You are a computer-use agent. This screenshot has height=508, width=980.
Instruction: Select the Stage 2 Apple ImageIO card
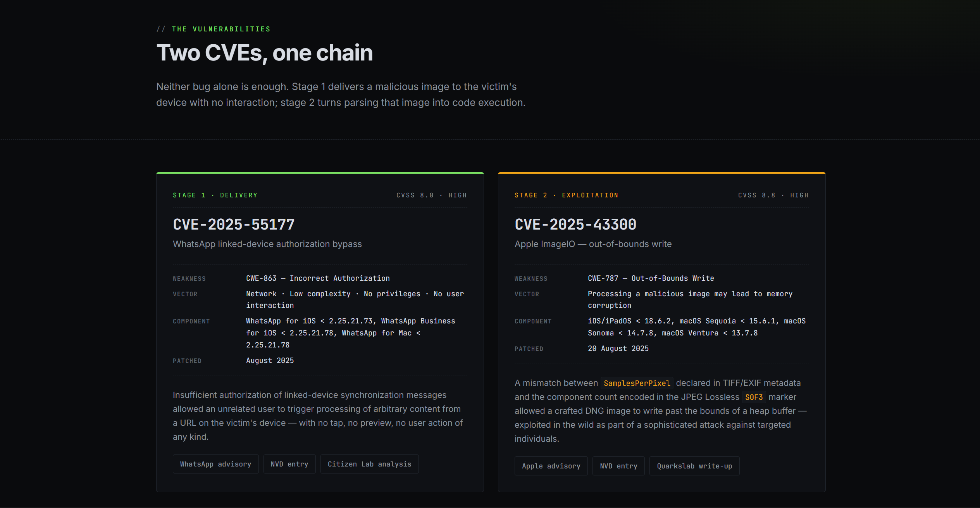(661, 333)
